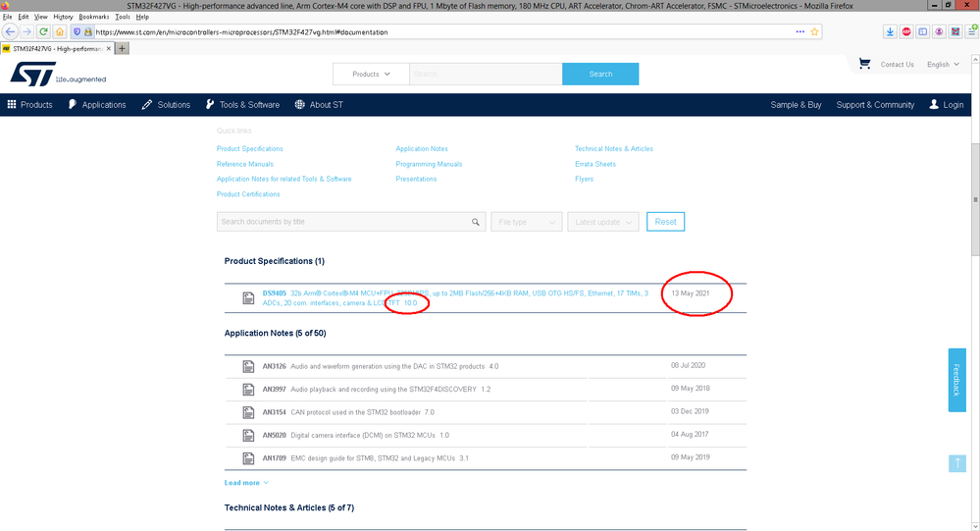Go to the browser home icon
Screen dimensions: 980x531
(x=60, y=31)
